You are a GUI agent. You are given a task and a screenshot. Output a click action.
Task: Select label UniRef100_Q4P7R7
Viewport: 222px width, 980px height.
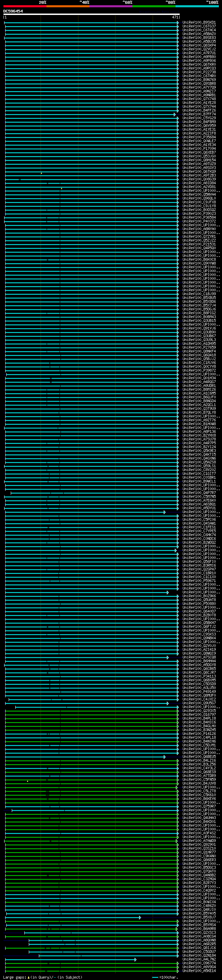[199, 493]
